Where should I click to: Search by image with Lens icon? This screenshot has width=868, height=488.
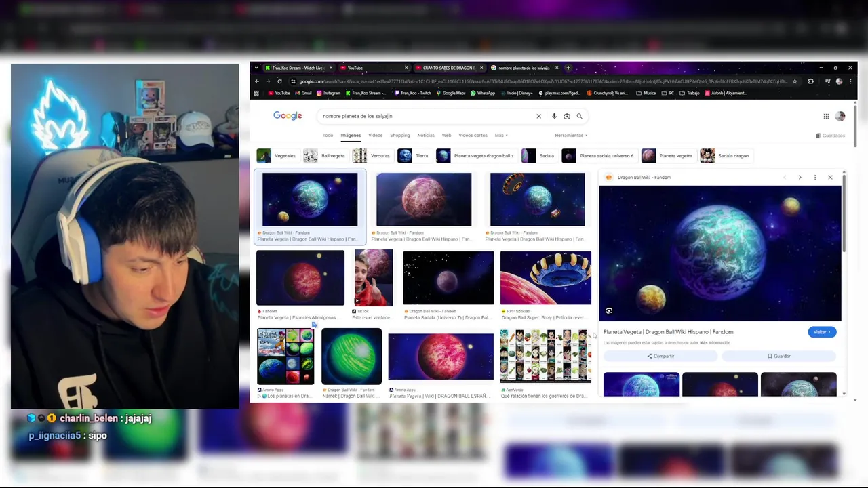[x=567, y=116]
